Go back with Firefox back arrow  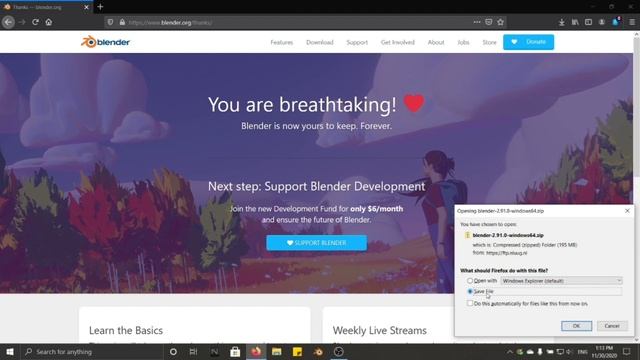tap(8, 22)
